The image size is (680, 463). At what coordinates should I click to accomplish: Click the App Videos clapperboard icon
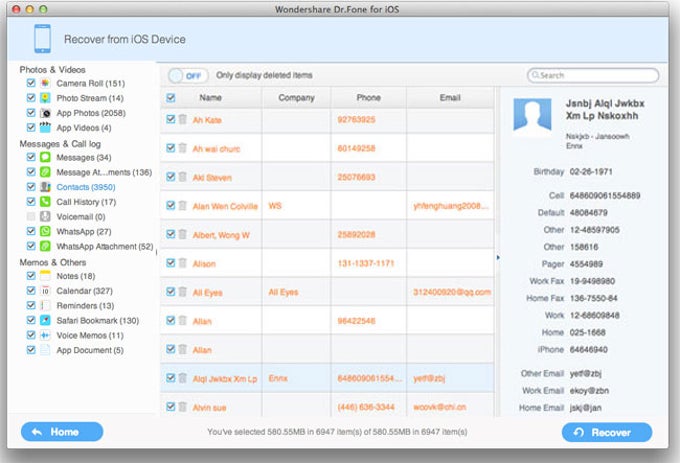click(45, 127)
